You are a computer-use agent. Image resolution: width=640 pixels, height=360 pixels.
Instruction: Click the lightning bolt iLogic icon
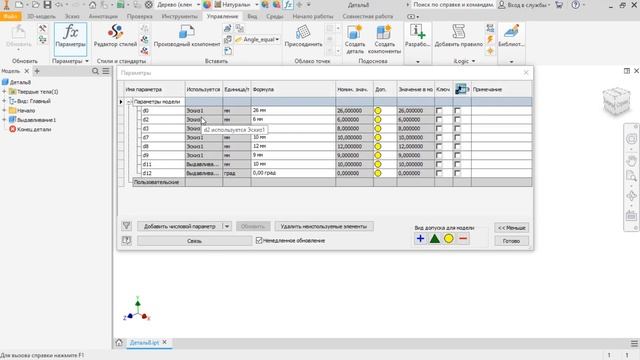click(x=490, y=40)
